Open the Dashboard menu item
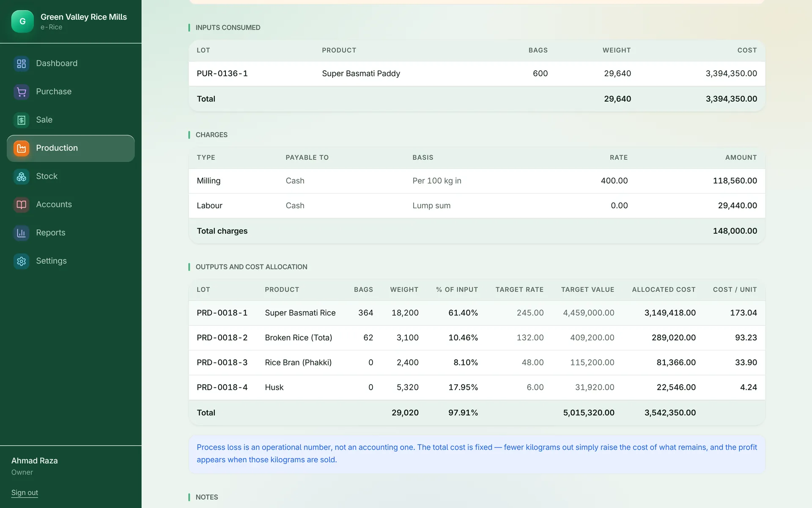The image size is (812, 508). click(71, 63)
